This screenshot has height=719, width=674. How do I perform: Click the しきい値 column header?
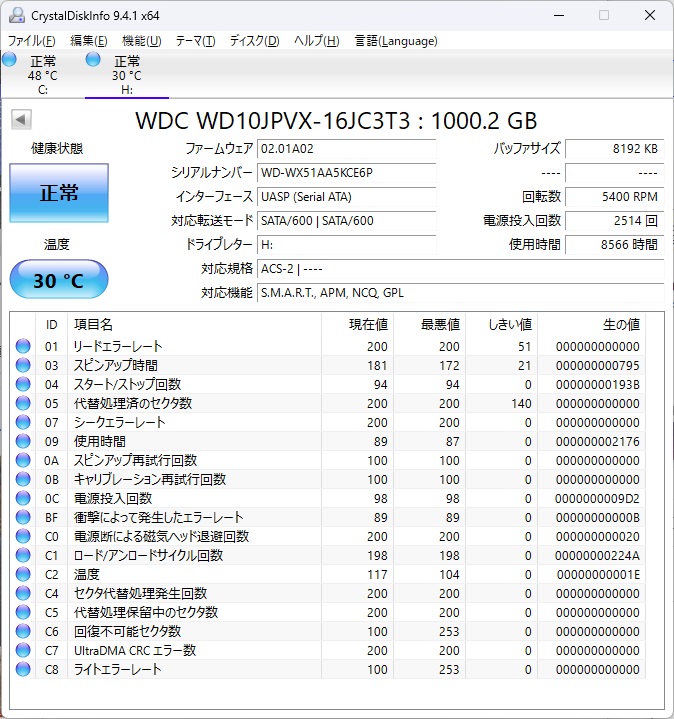coord(502,325)
